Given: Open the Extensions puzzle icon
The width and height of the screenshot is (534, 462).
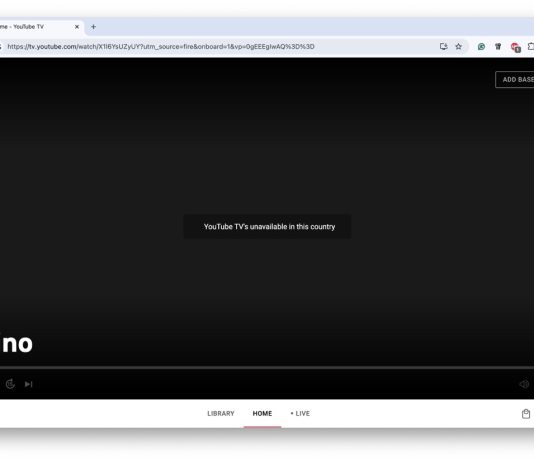Looking at the screenshot, I should point(531,47).
